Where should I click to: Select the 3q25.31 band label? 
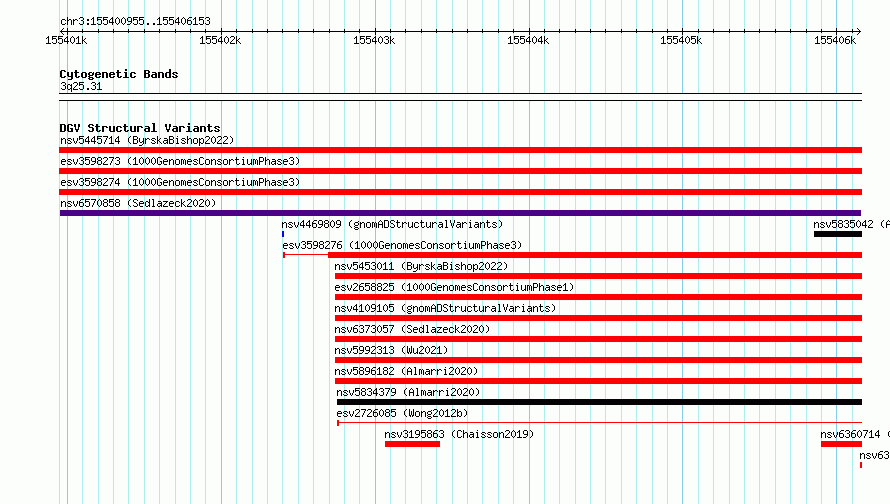[x=81, y=86]
